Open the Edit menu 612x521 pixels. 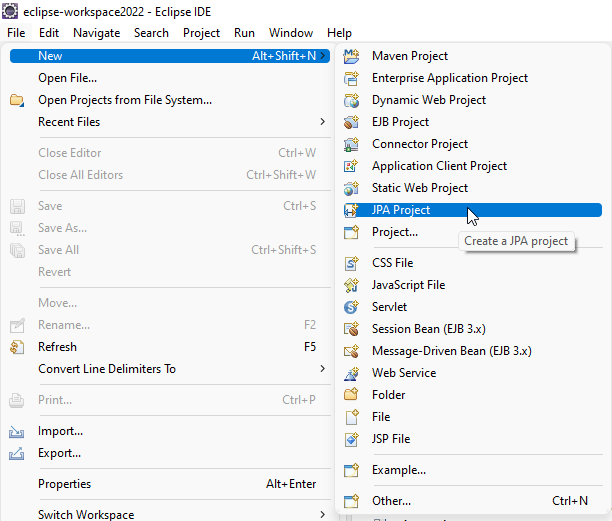tap(49, 33)
